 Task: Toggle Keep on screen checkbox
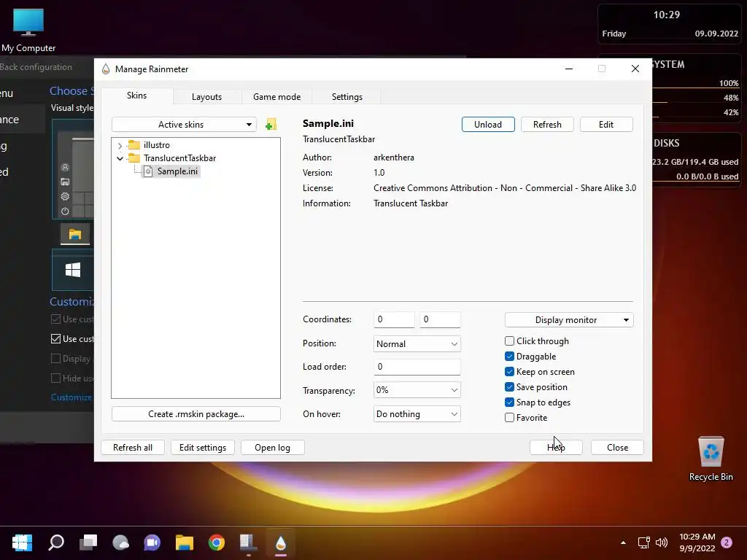[509, 371]
